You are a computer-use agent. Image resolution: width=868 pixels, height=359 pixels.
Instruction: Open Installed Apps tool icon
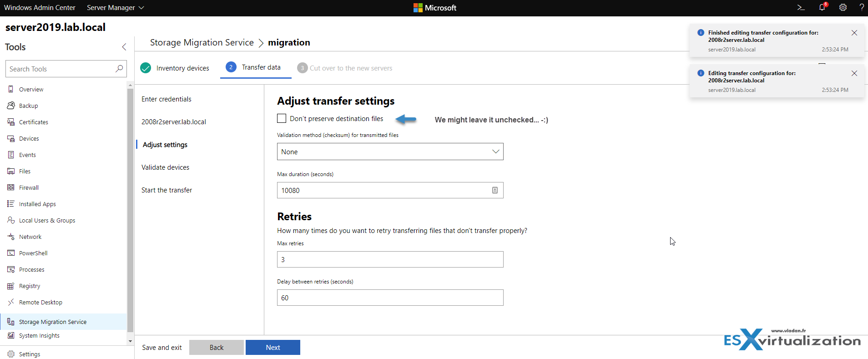coord(11,204)
